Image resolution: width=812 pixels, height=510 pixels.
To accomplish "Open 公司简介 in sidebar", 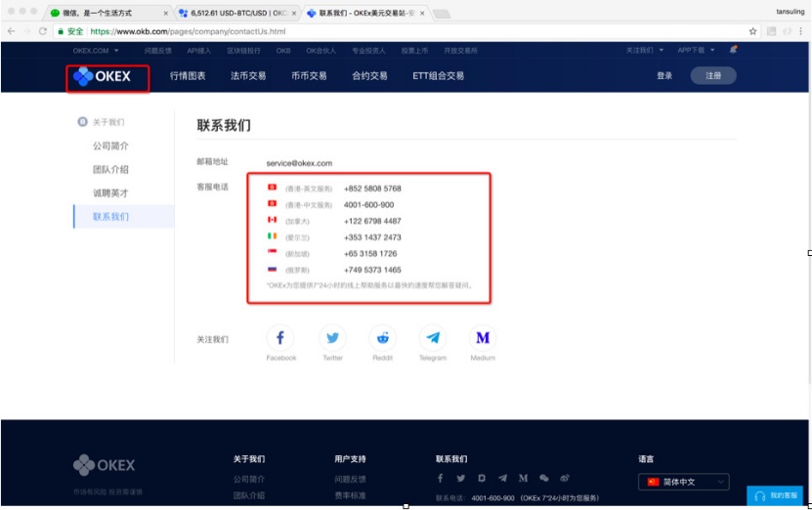I will [110, 146].
